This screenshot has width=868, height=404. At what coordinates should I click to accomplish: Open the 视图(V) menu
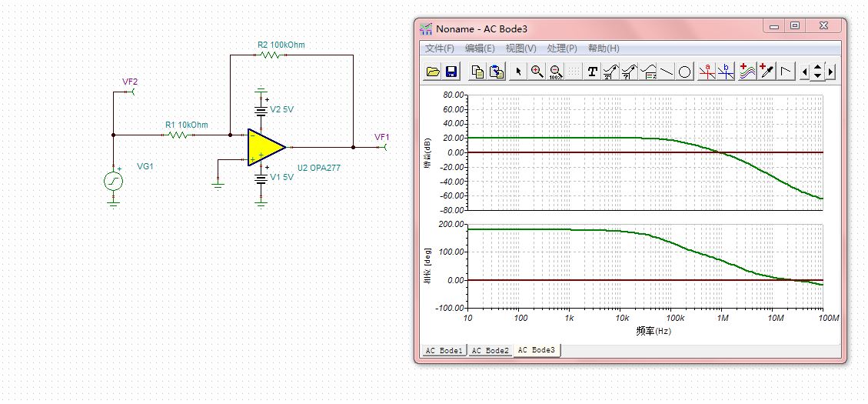(x=521, y=48)
